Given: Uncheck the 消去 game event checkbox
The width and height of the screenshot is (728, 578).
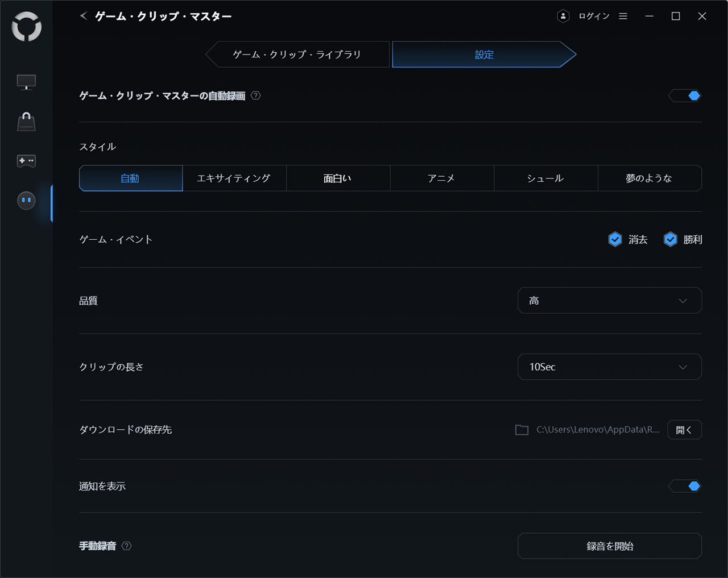Looking at the screenshot, I should [x=615, y=239].
